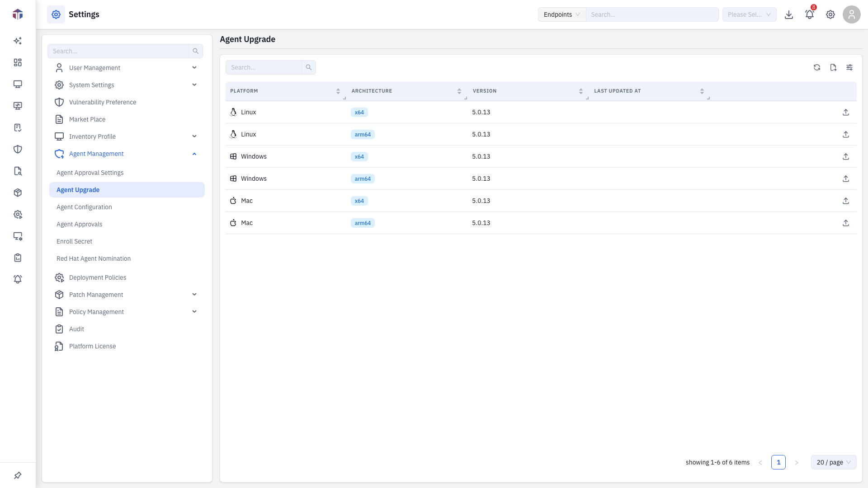
Task: Click the download icon in header
Action: click(x=789, y=14)
